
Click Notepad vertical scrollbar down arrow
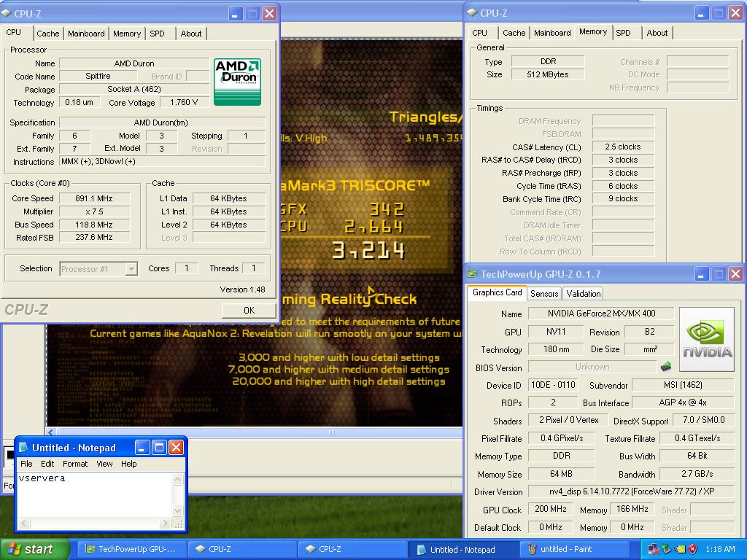178,511
